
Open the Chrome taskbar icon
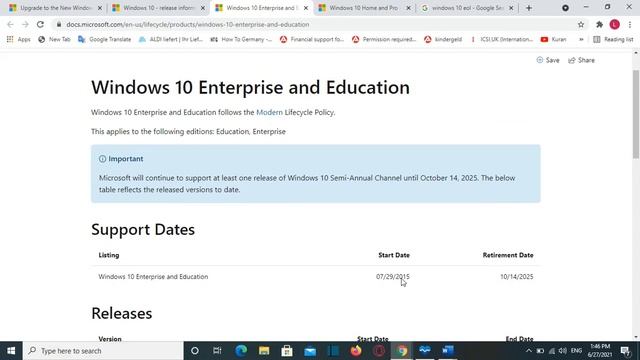(x=402, y=351)
